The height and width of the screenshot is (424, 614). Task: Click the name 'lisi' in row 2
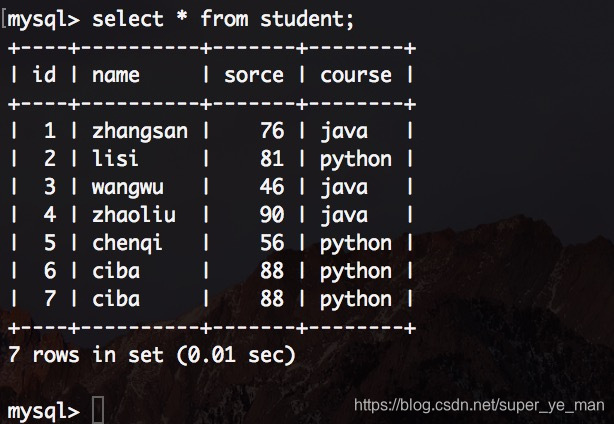(x=115, y=158)
